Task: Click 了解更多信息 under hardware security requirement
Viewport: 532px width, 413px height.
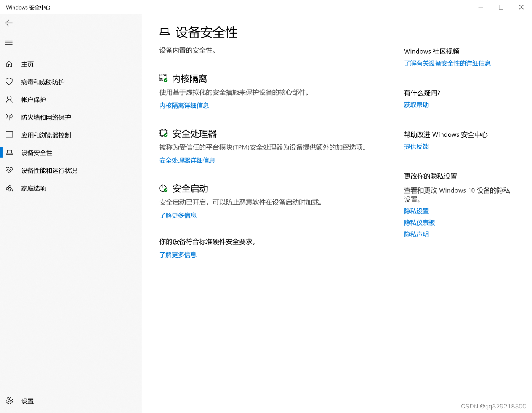Action: [178, 255]
